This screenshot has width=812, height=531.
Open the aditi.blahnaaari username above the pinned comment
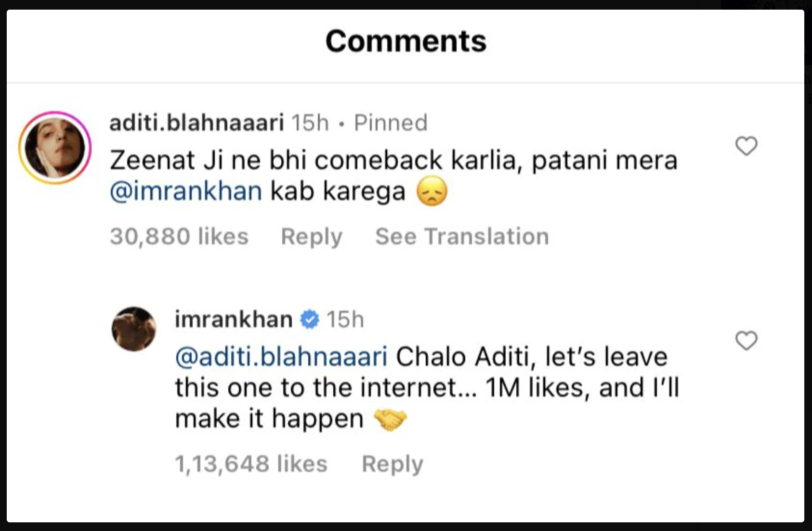[x=196, y=123]
